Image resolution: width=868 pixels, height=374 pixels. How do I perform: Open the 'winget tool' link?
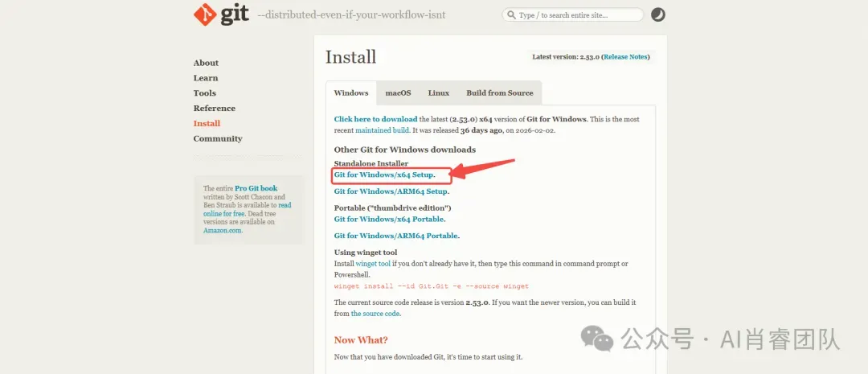coord(373,264)
